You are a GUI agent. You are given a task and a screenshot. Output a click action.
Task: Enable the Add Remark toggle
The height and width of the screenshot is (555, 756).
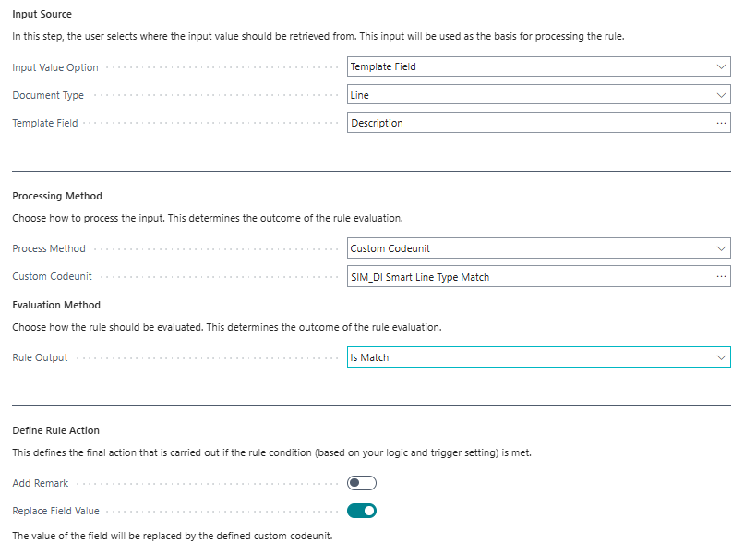click(x=361, y=482)
